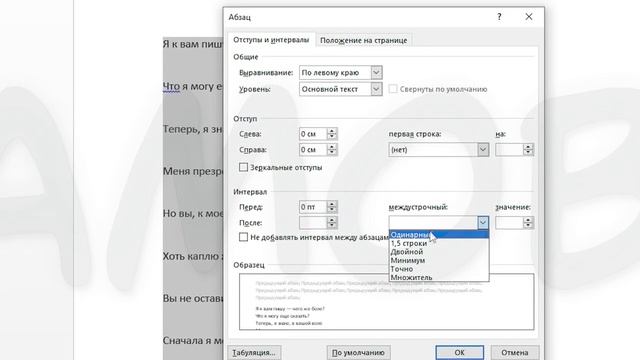Choose Минимум line spacing option
The image size is (640, 360).
439,260
